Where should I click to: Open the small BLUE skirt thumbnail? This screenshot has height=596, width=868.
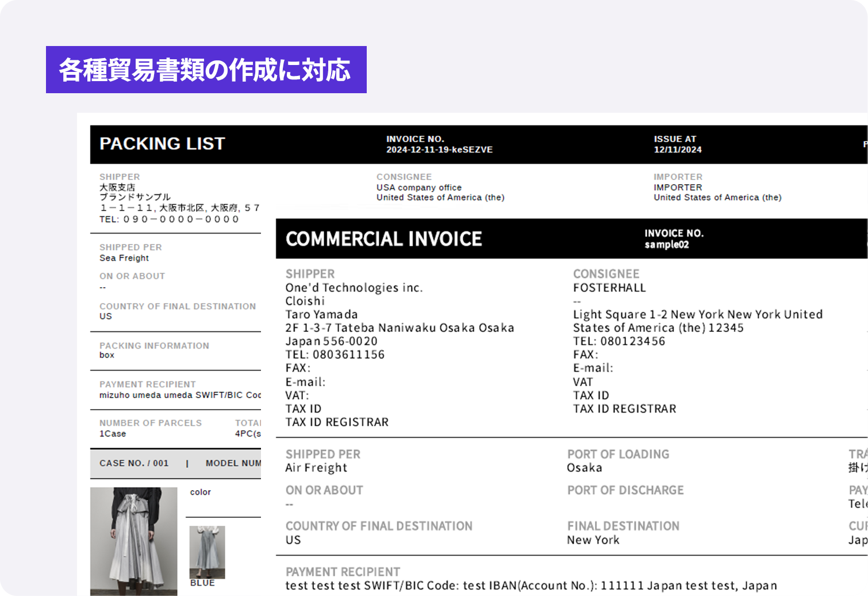(207, 552)
